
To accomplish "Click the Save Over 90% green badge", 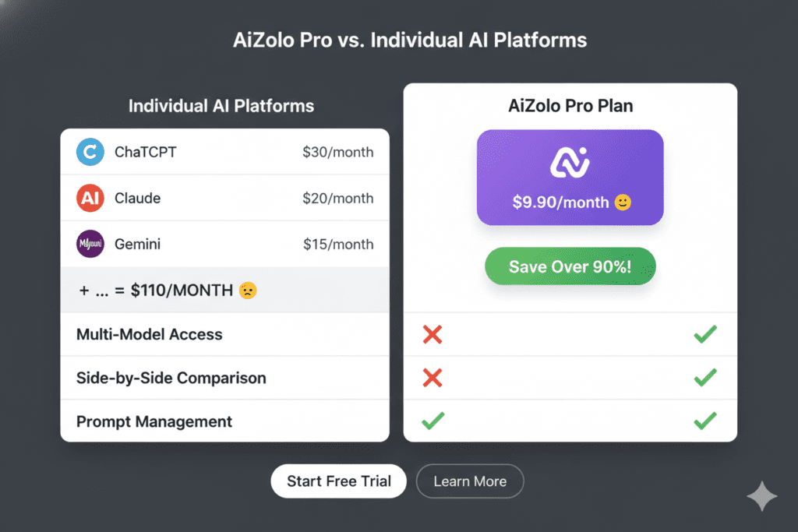I will pos(570,266).
